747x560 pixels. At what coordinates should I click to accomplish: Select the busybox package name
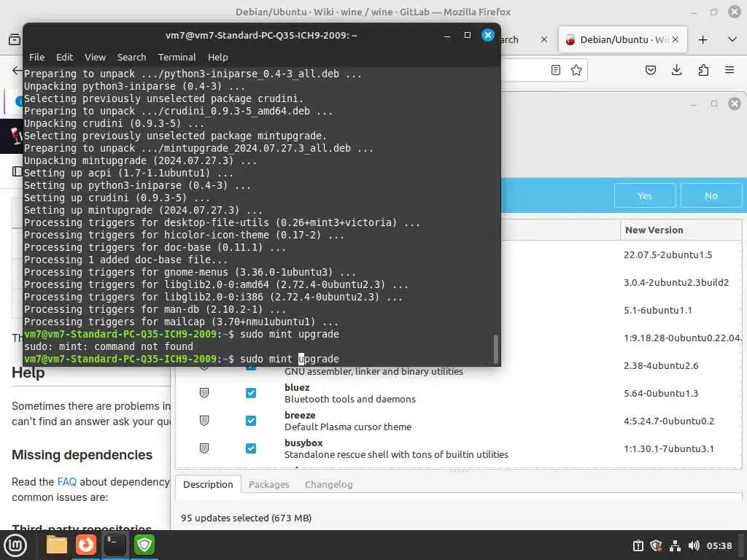[303, 443]
